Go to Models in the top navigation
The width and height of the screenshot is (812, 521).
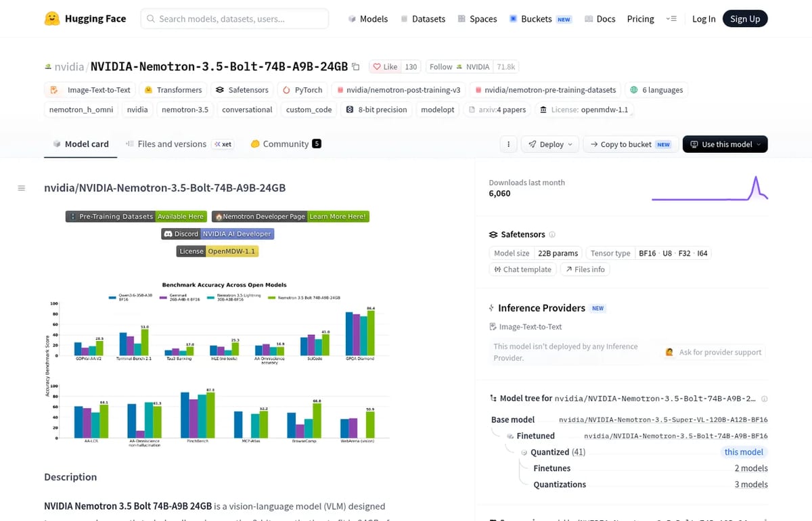point(368,19)
